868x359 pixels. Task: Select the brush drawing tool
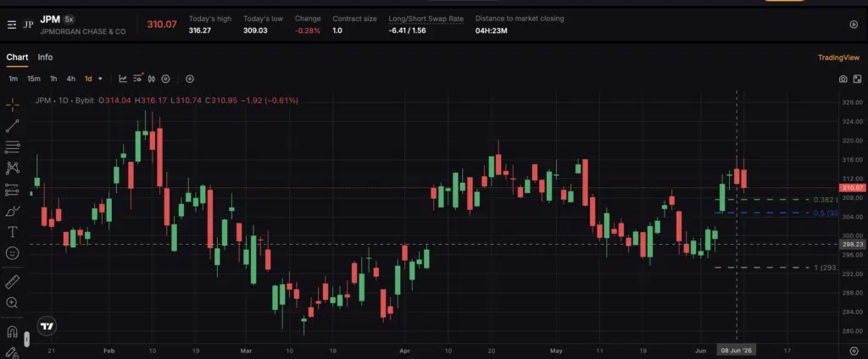click(x=12, y=211)
